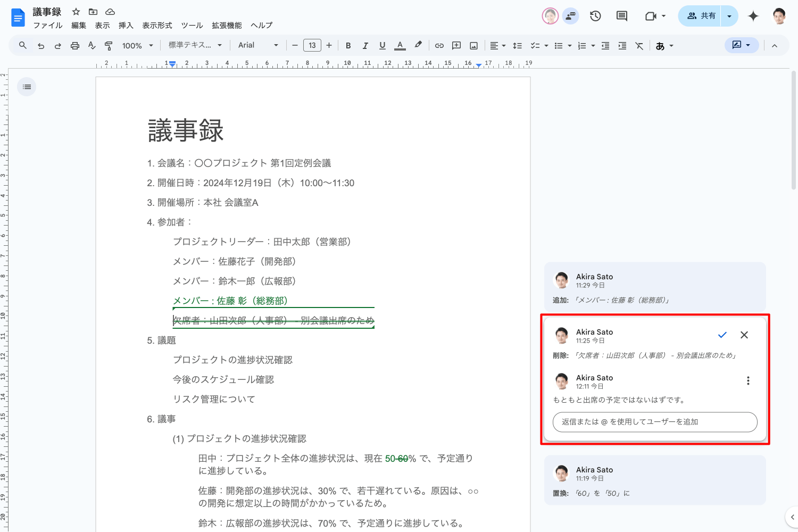This screenshot has width=798, height=532.
Task: Insert a link
Action: click(439, 46)
